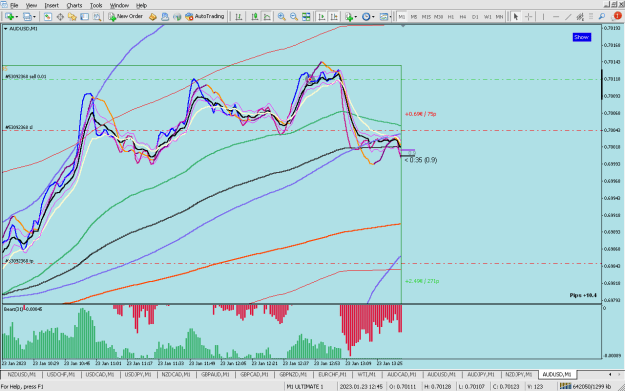Image resolution: width=625 pixels, height=391 pixels.
Task: Toggle AutoTrading on or off
Action: pyautogui.click(x=204, y=17)
